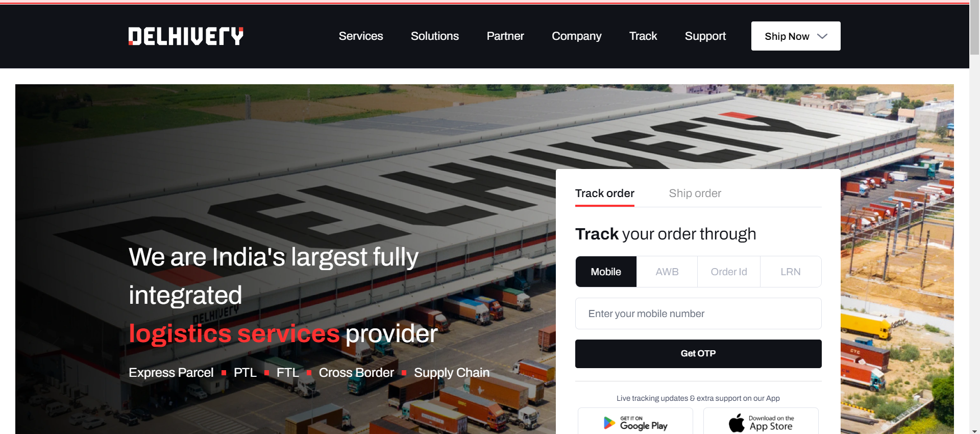Click the Delhivery logo
This screenshot has height=434, width=980.
tap(186, 36)
